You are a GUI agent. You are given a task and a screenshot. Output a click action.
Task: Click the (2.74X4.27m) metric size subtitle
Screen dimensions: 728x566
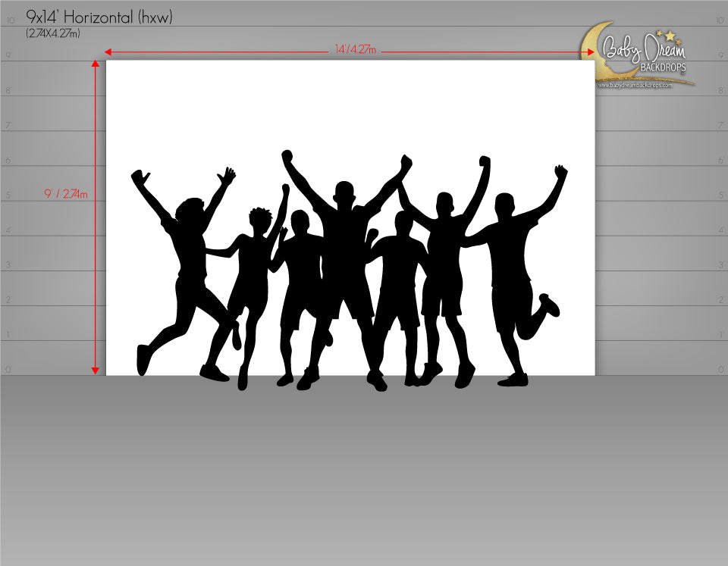click(x=53, y=33)
